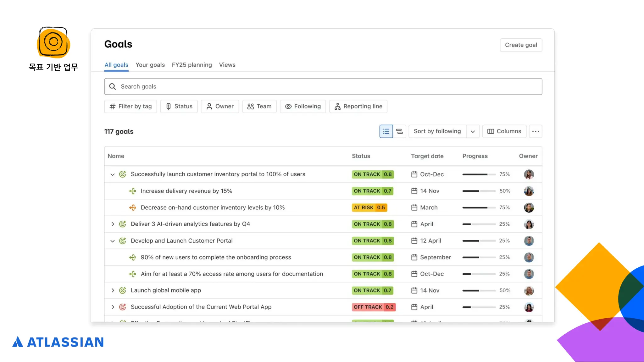Click the Search goals input field
Image resolution: width=644 pixels, height=362 pixels.
(323, 86)
